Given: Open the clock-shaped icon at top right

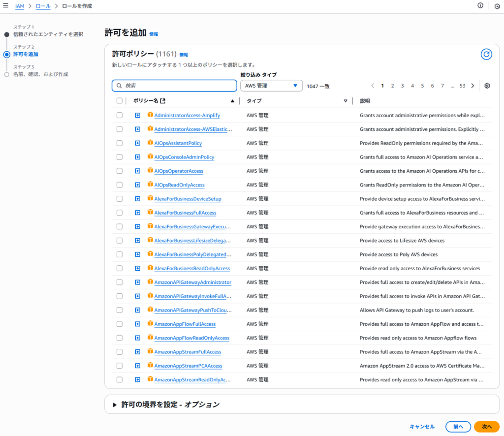Looking at the screenshot, I should click(x=497, y=6).
